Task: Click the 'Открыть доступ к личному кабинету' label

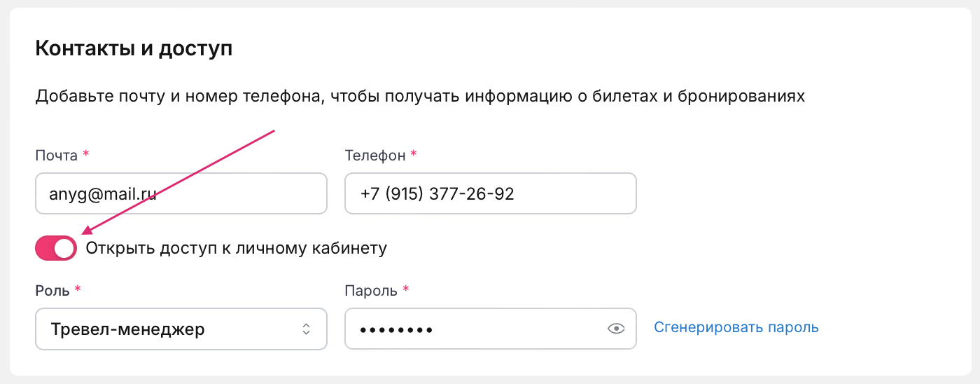Action: (x=236, y=248)
